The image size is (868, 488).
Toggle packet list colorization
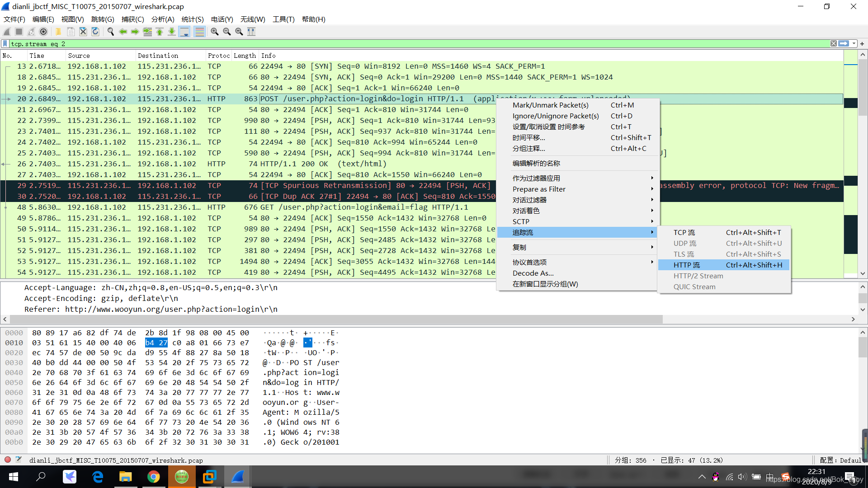tap(199, 32)
